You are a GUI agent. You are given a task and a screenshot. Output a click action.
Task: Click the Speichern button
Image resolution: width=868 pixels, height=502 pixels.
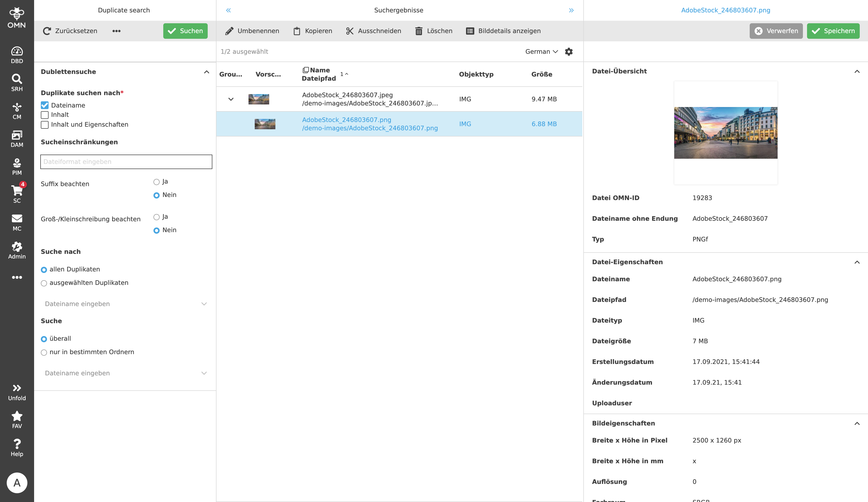pos(833,31)
